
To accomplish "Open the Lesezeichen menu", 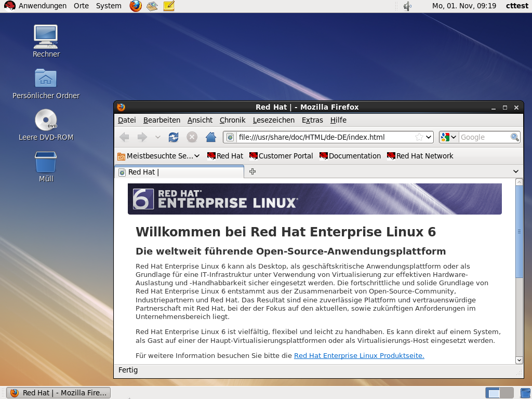I will click(x=273, y=120).
